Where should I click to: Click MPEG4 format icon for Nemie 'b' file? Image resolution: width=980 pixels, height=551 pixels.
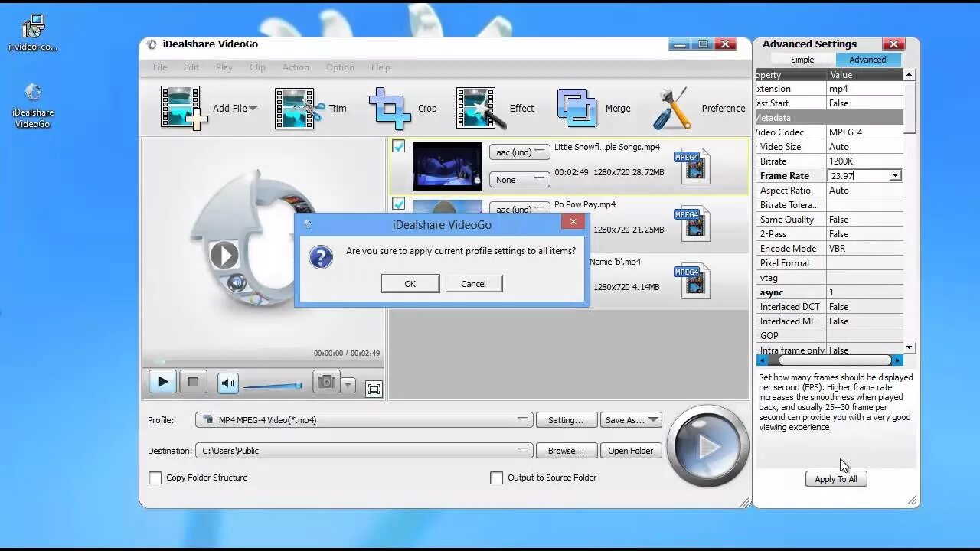[x=691, y=282]
